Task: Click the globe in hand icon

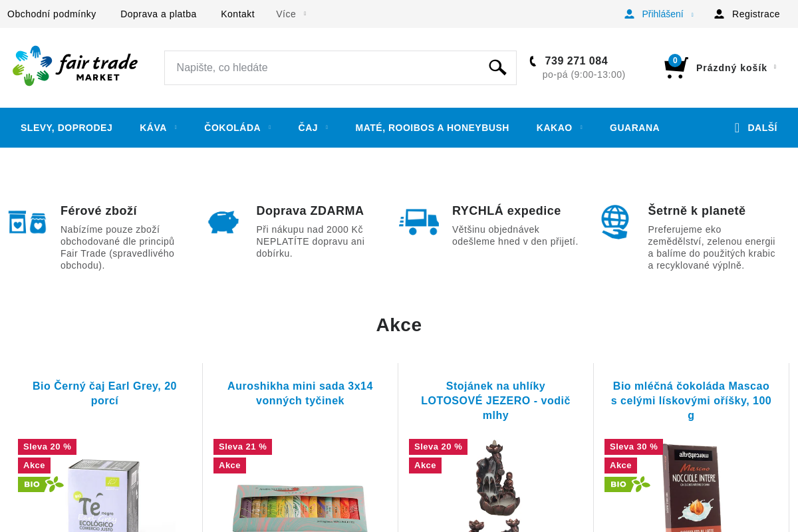Action: (x=614, y=222)
